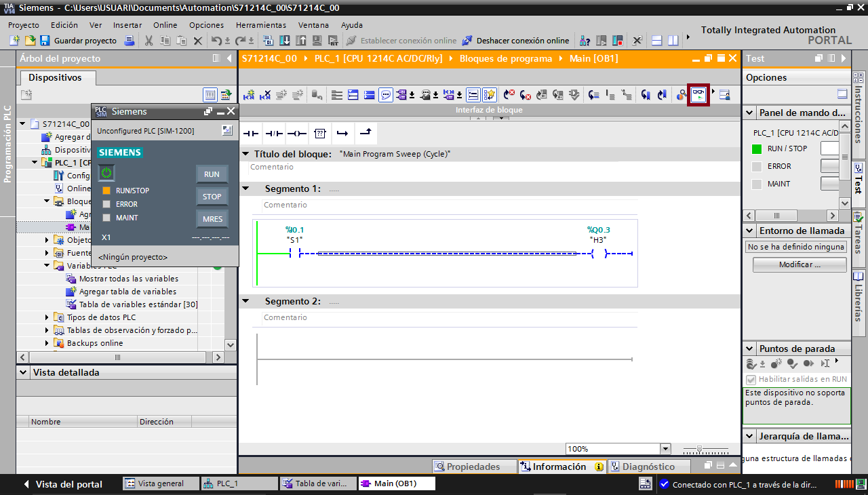Adjust the editor zoom slider
Screen dimensions: 868x495
[x=699, y=449]
